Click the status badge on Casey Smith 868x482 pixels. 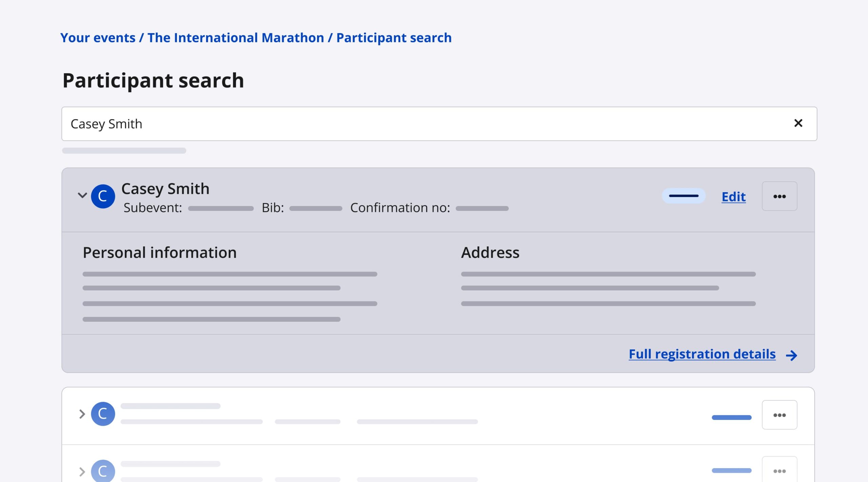683,196
